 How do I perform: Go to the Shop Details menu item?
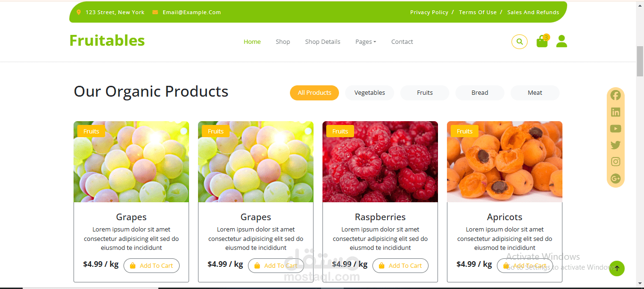click(x=322, y=41)
